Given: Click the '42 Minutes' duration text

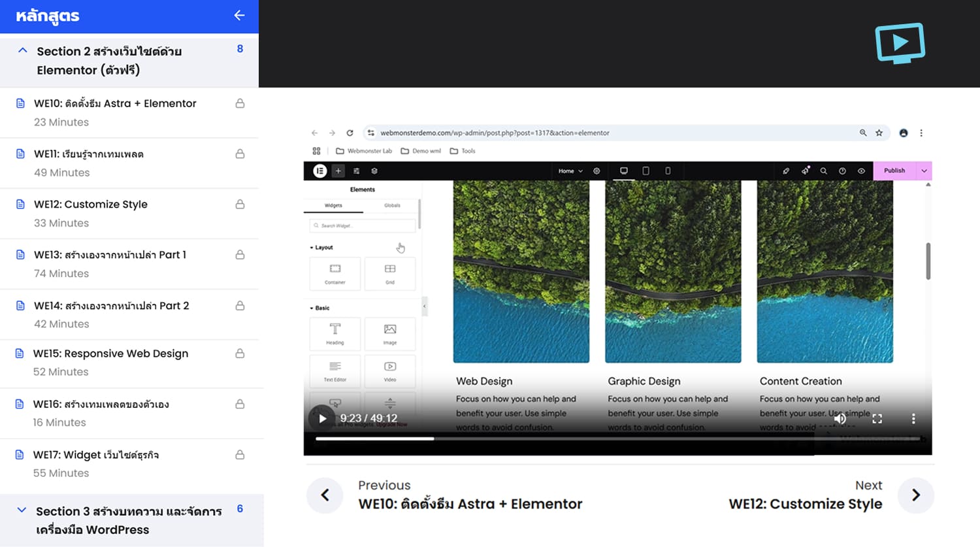Looking at the screenshot, I should 61,323.
